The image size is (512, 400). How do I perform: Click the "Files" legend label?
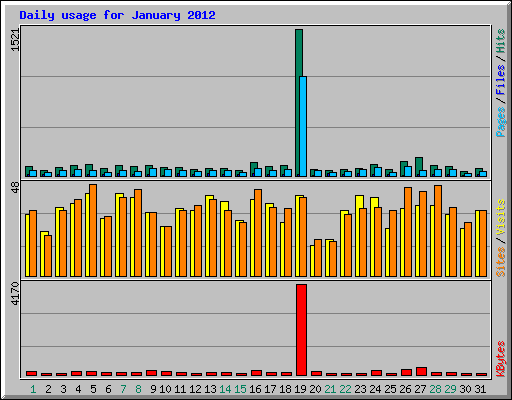click(500, 79)
